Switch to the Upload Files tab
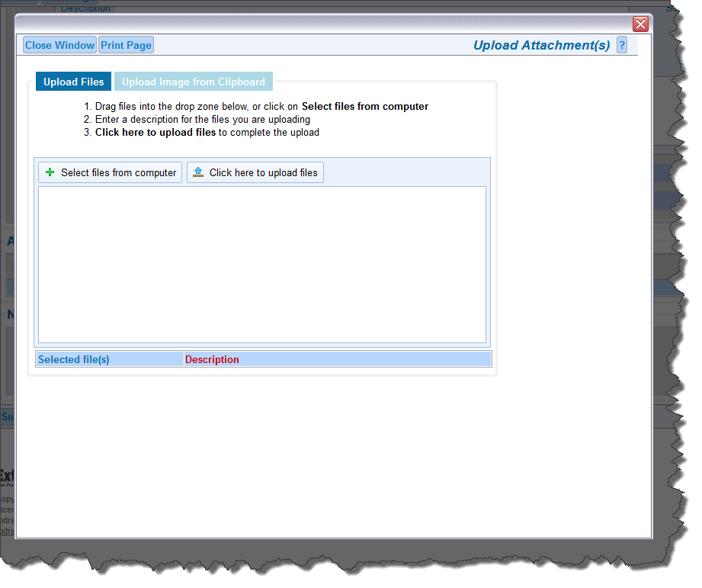 (x=73, y=82)
